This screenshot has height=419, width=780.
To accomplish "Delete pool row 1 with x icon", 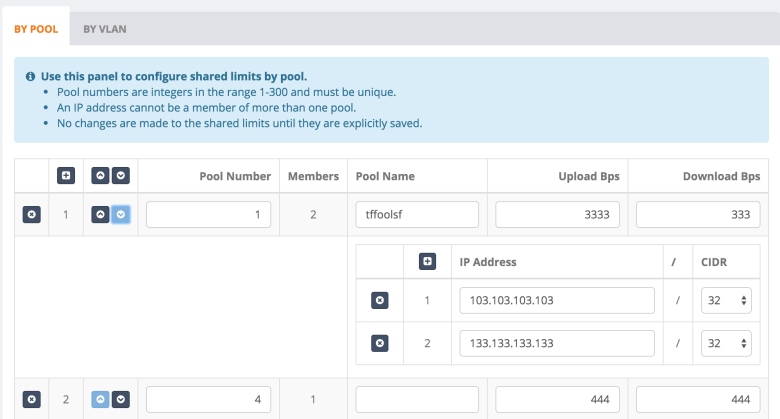I will pos(31,215).
